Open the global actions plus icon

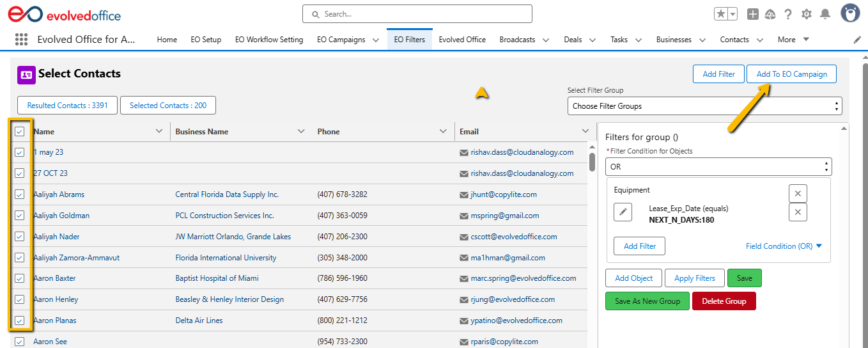click(753, 14)
